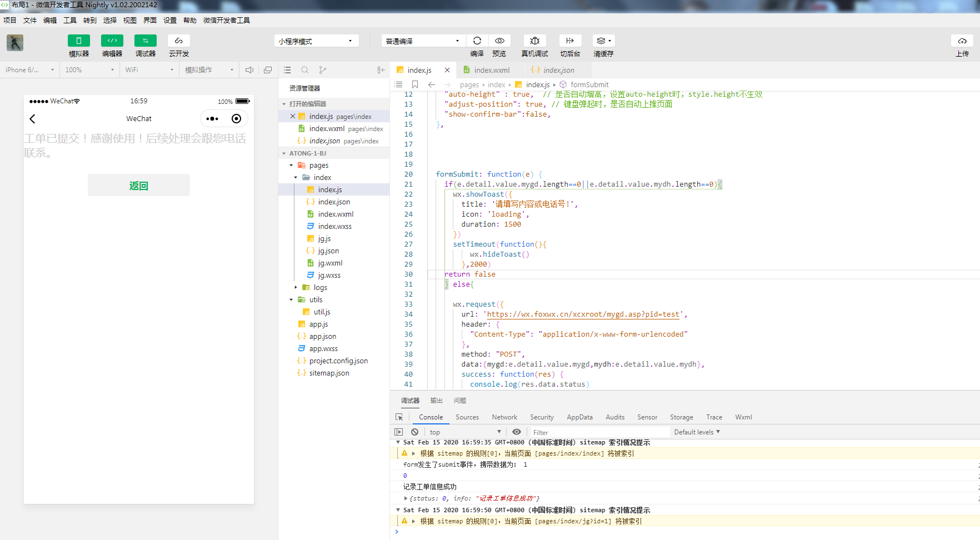This screenshot has width=980, height=540.
Task: Toggle the simulator (模拟器) panel button
Action: 79,41
